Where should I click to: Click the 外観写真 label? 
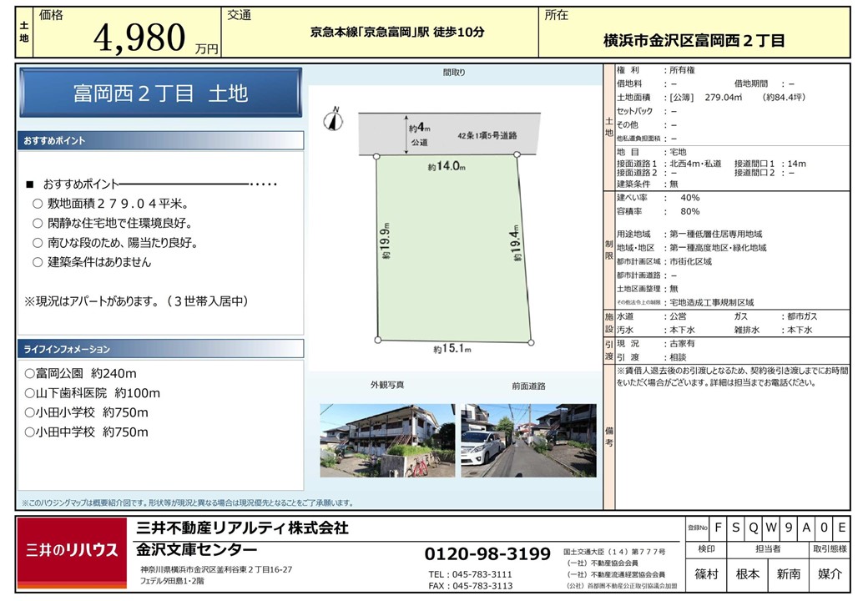pos(387,386)
